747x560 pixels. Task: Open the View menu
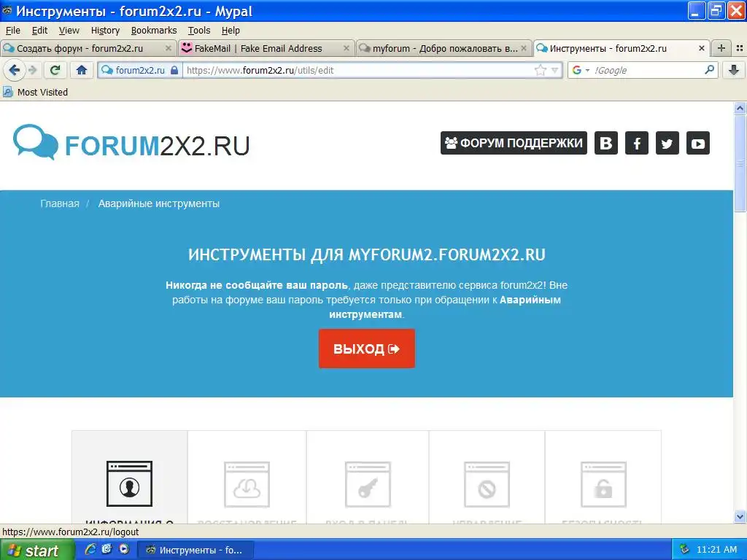coord(69,31)
